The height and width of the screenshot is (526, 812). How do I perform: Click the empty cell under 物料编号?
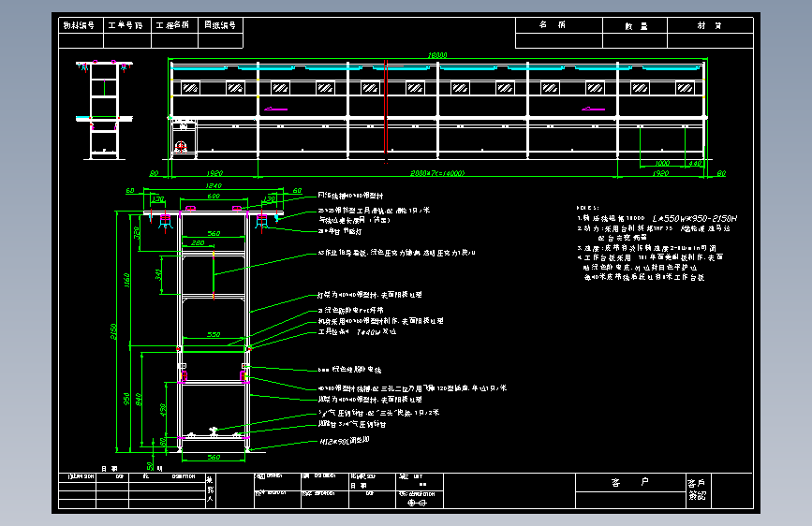click(x=81, y=41)
